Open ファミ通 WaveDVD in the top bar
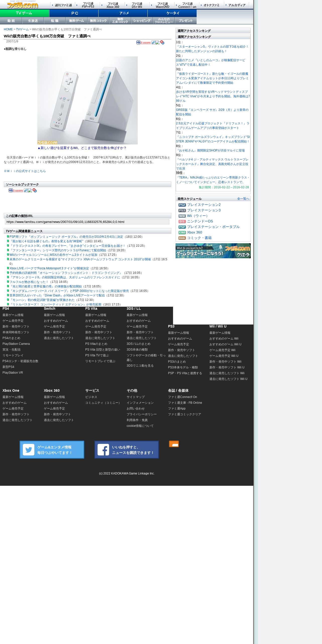 (x=162, y=5)
